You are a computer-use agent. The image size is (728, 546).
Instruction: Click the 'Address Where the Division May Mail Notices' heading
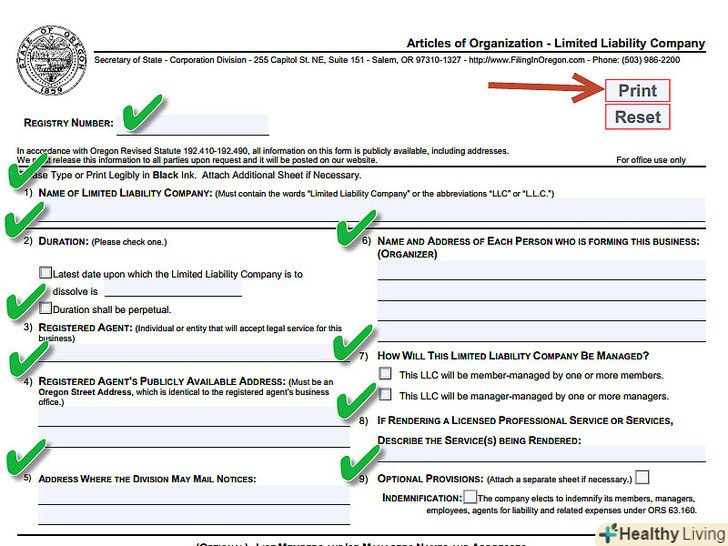(147, 479)
